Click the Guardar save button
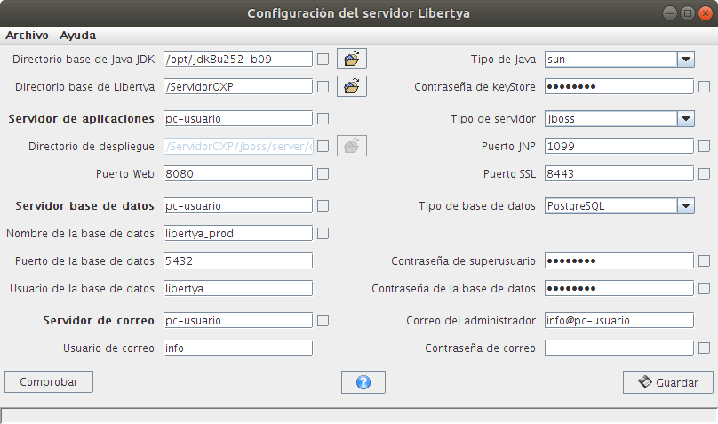 coord(668,382)
